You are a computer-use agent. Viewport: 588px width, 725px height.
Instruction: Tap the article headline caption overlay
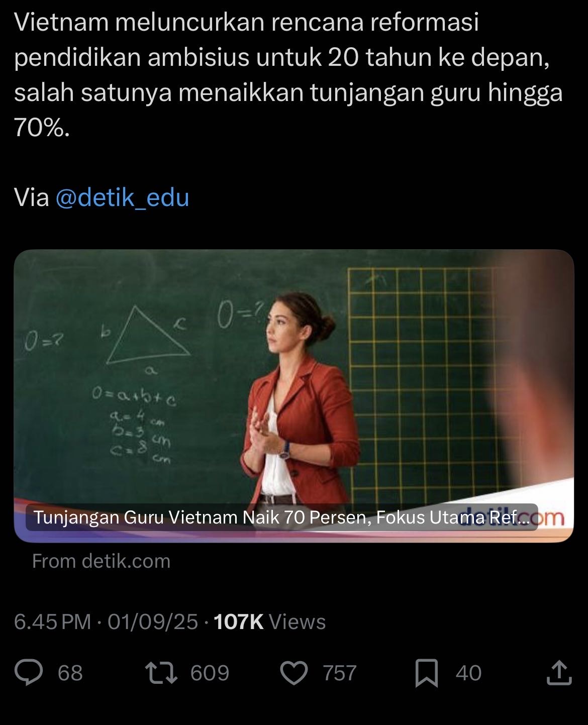point(281,517)
